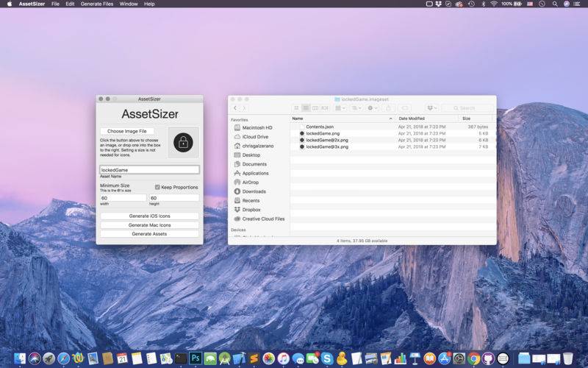Open the Generate Files menu
This screenshot has width=588, height=368.
tap(97, 4)
